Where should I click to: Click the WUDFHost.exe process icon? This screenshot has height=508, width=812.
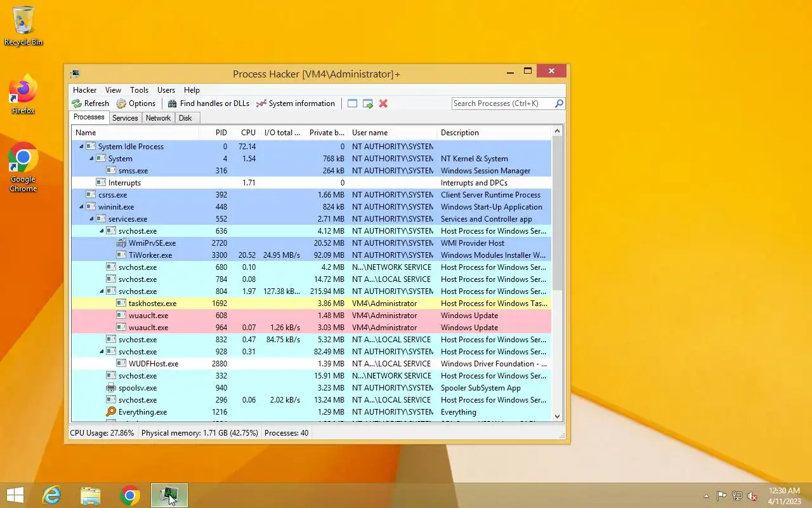click(121, 364)
